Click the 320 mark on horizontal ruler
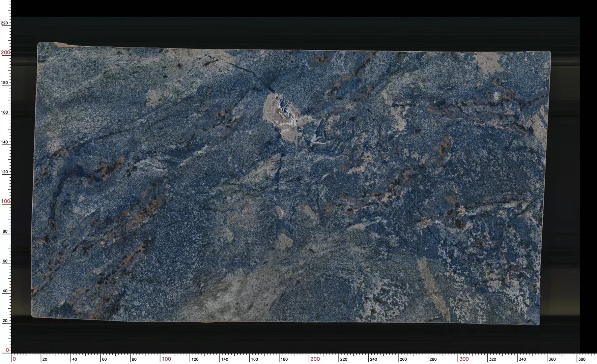Screen dimensions: 597x364 click(493, 359)
